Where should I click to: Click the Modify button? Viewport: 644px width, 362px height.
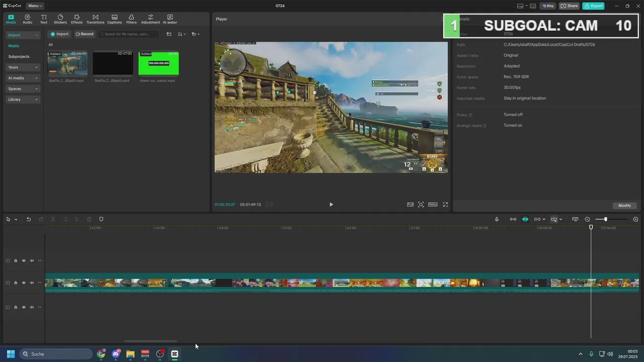624,206
